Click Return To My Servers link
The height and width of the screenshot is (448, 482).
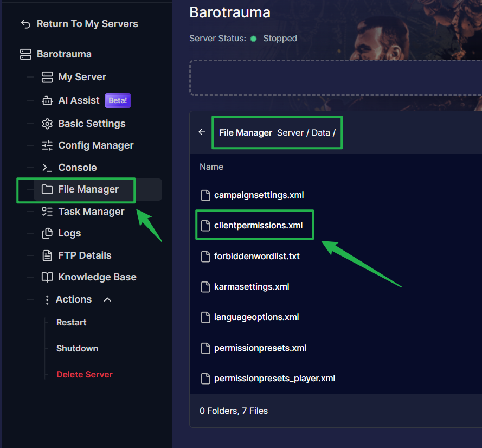[x=87, y=24]
